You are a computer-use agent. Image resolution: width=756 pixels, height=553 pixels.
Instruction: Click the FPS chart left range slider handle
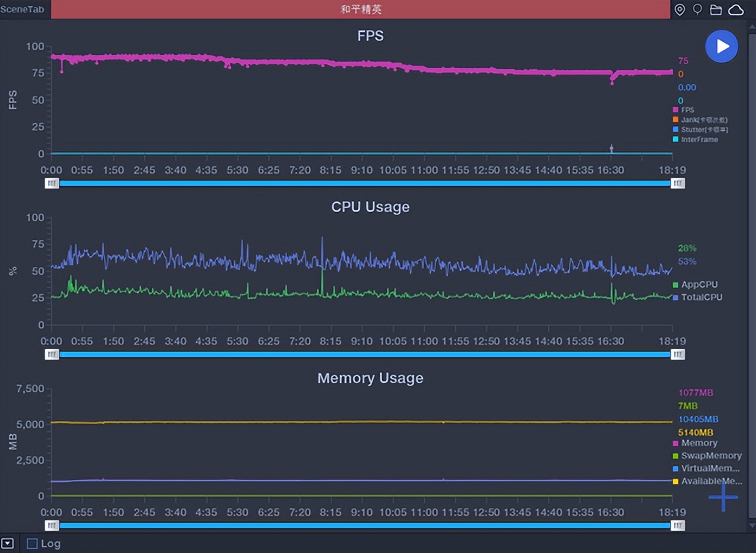point(52,183)
